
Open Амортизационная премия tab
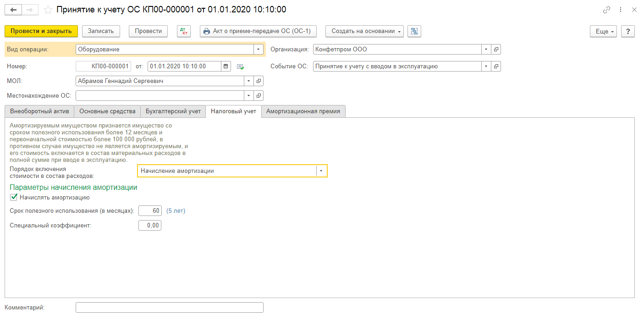click(303, 111)
